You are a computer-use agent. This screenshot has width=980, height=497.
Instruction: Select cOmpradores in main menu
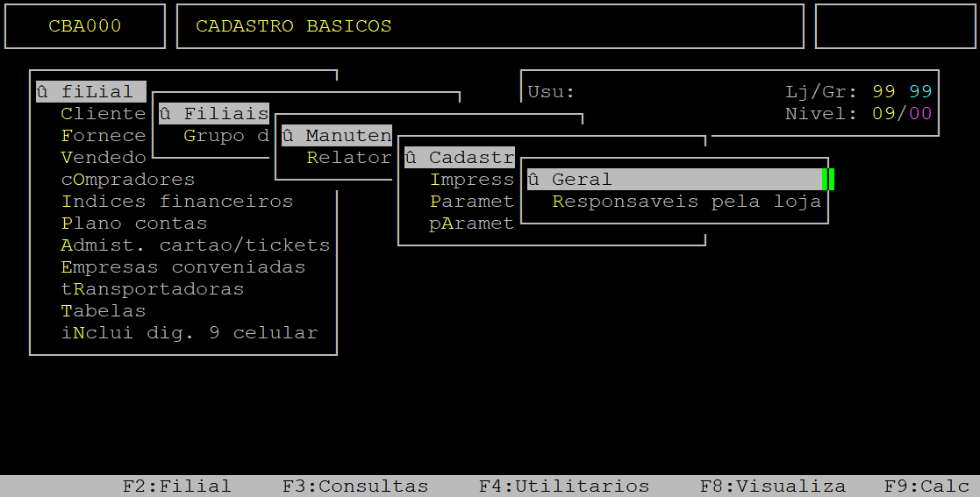127,180
